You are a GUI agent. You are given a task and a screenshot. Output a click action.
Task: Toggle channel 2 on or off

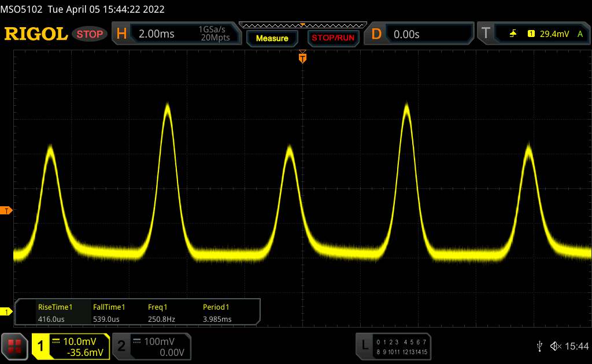coord(121,346)
